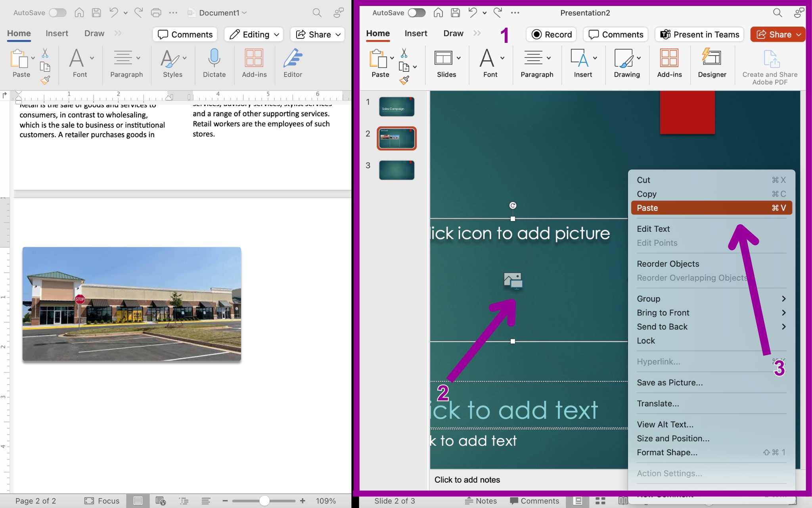
Task: Open the Insert tab in Word
Action: coord(57,34)
